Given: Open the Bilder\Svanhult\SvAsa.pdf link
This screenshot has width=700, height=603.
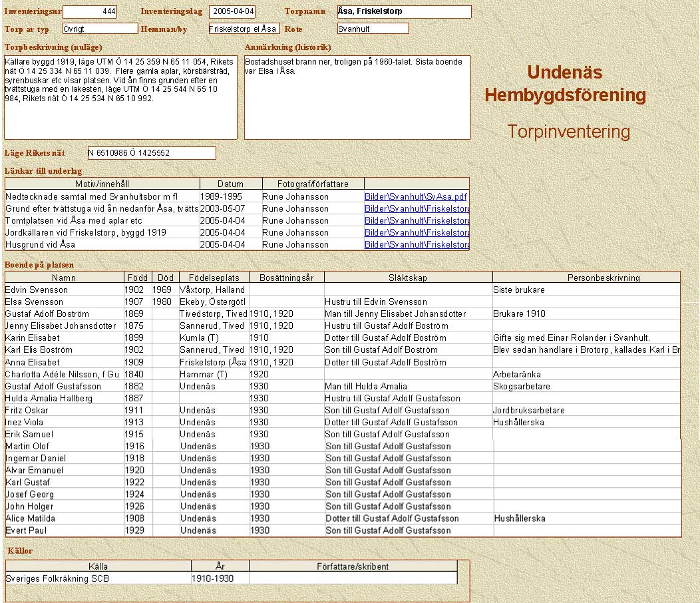Looking at the screenshot, I should coord(415,197).
